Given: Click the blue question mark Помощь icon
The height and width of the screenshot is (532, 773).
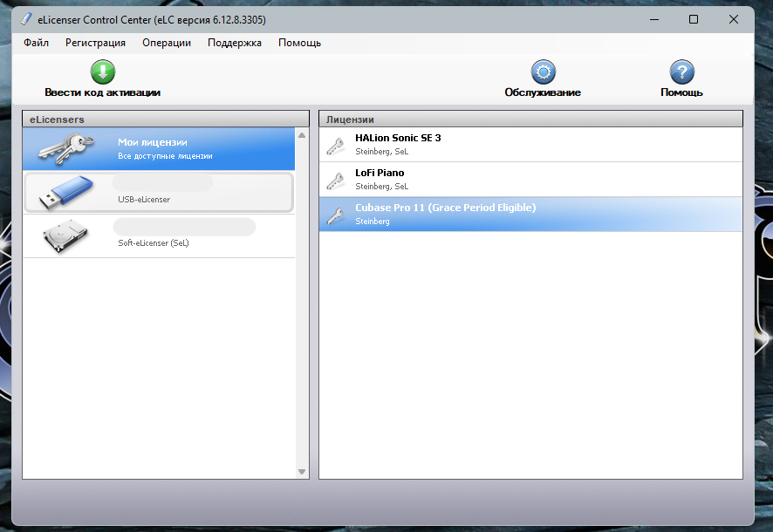Looking at the screenshot, I should pos(681,72).
